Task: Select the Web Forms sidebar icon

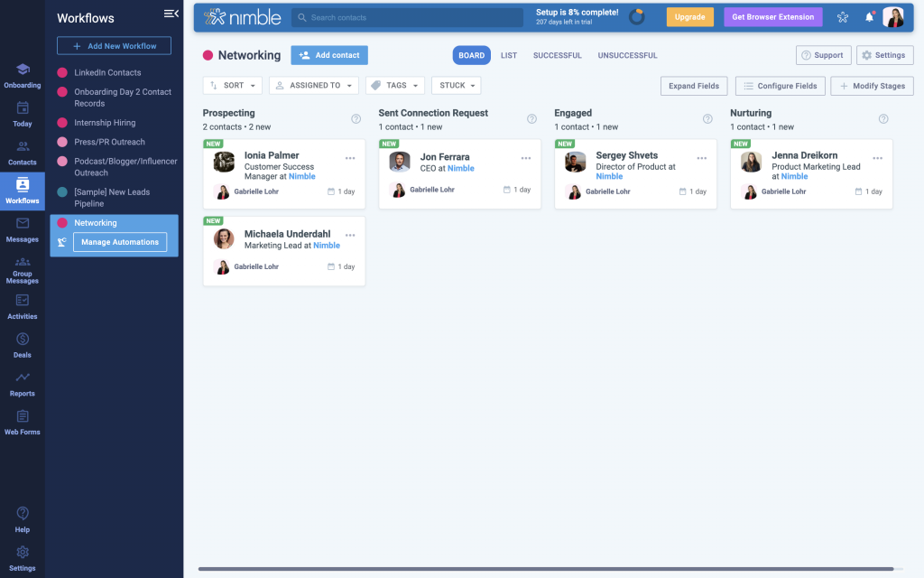Action: tap(22, 422)
